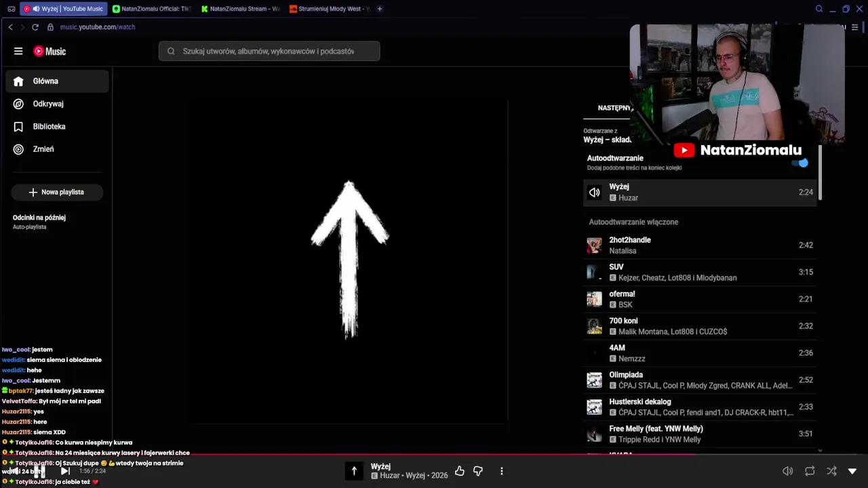
Task: Skip to the next track
Action: pos(65,471)
